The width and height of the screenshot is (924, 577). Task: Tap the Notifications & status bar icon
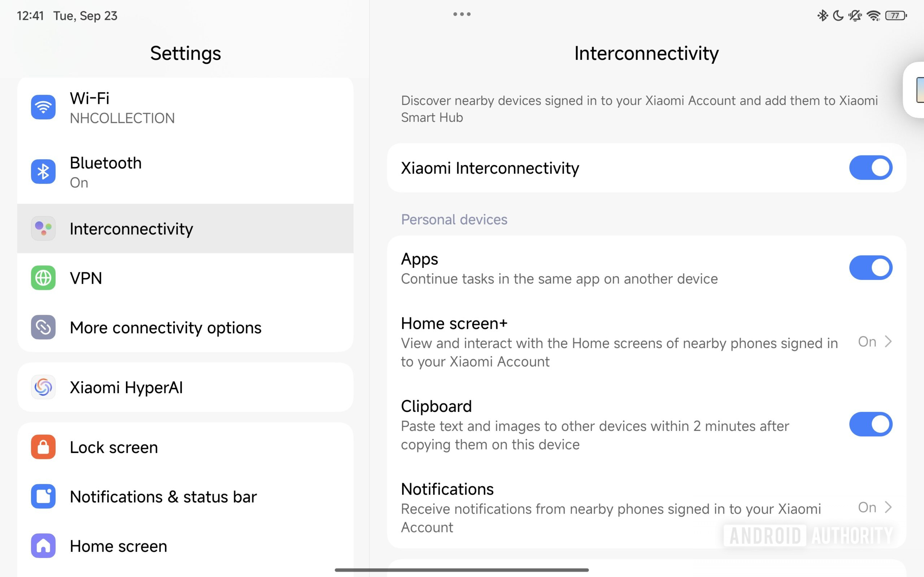(43, 496)
